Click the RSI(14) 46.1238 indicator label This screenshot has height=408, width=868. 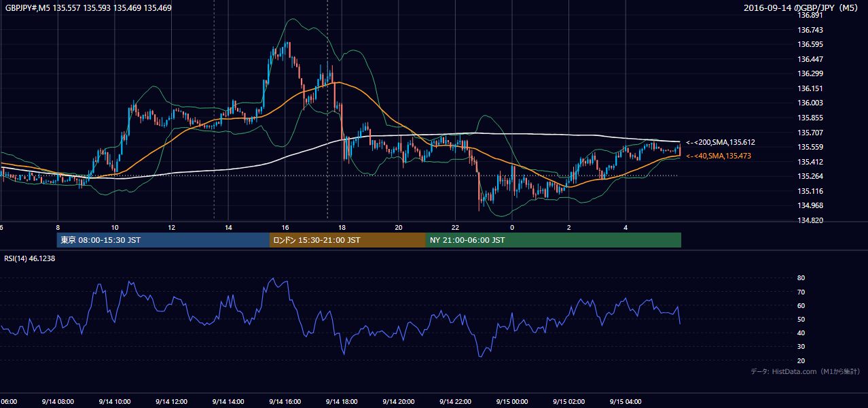coord(30,258)
